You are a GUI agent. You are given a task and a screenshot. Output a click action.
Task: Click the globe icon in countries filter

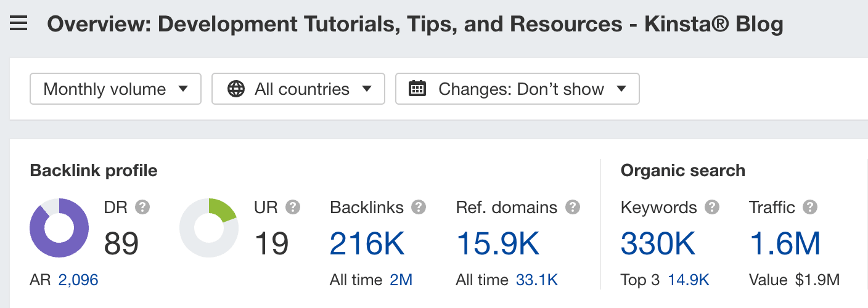[x=235, y=89]
